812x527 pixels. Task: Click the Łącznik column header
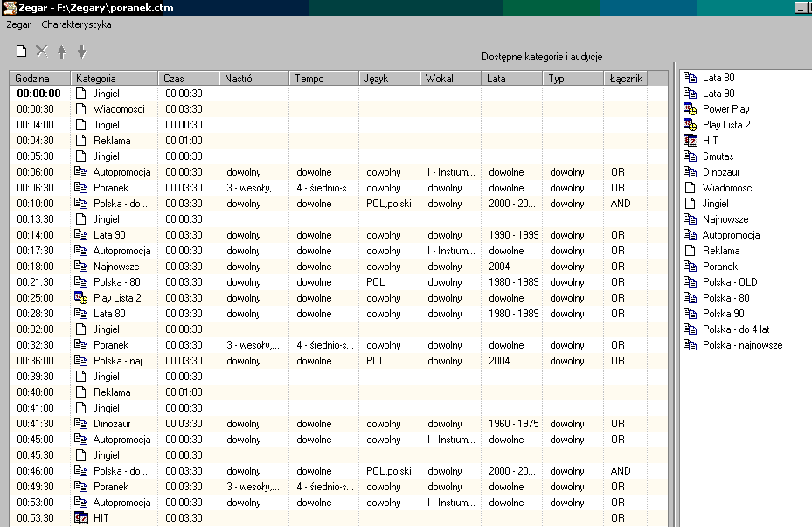[x=625, y=78]
